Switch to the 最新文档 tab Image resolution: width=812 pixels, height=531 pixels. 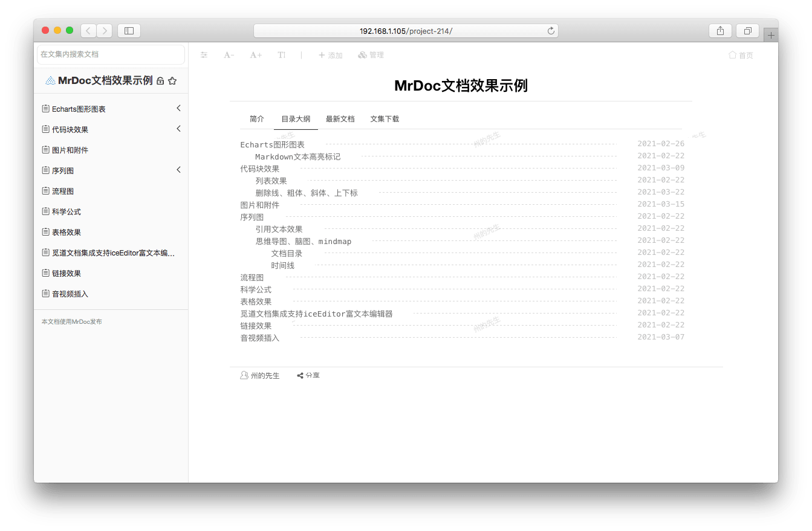340,119
